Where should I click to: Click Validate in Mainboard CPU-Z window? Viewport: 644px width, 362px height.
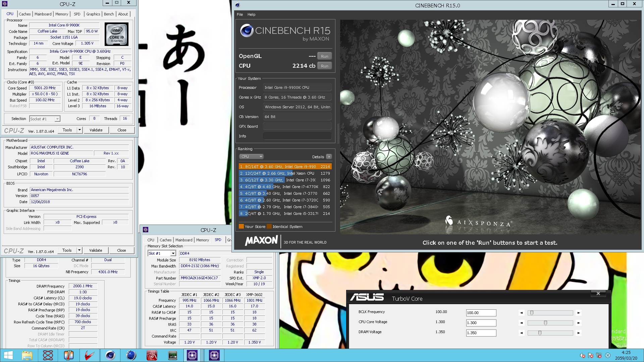click(96, 250)
